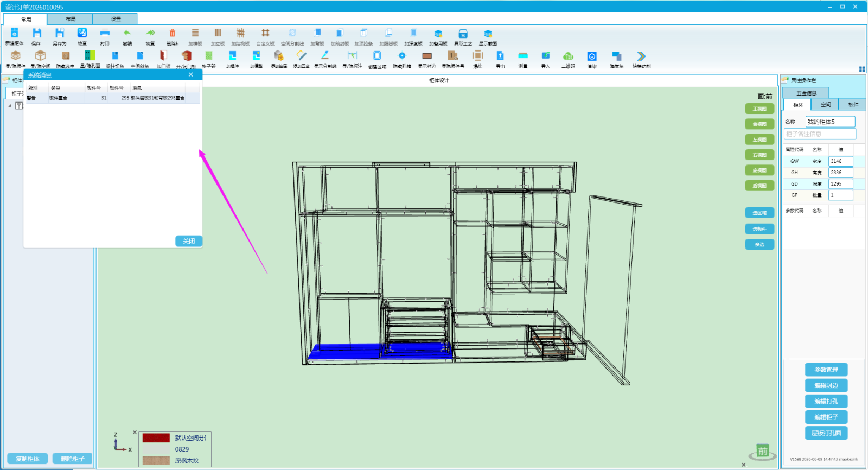Select the 打印 print icon
Screen dimensions: 868x470
[105, 36]
